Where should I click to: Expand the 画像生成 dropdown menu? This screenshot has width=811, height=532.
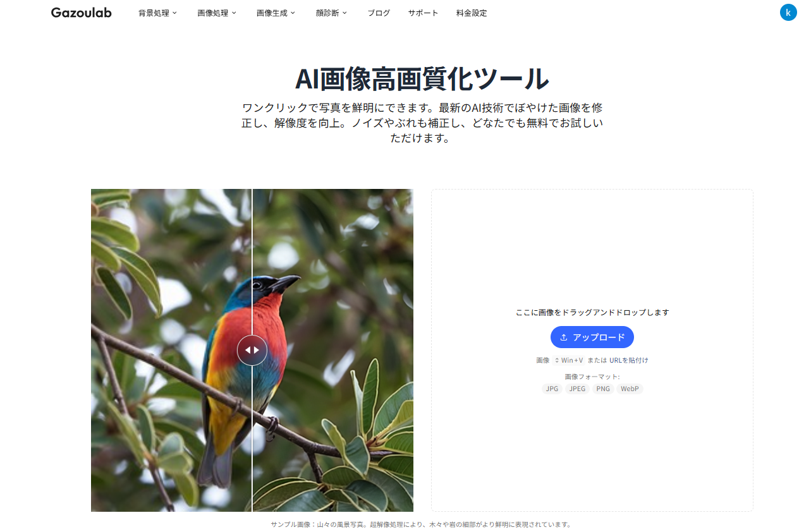(x=276, y=13)
